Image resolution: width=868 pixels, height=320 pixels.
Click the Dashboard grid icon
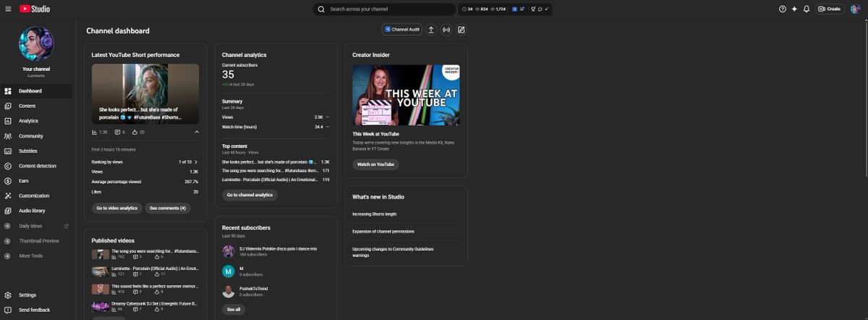pyautogui.click(x=8, y=91)
